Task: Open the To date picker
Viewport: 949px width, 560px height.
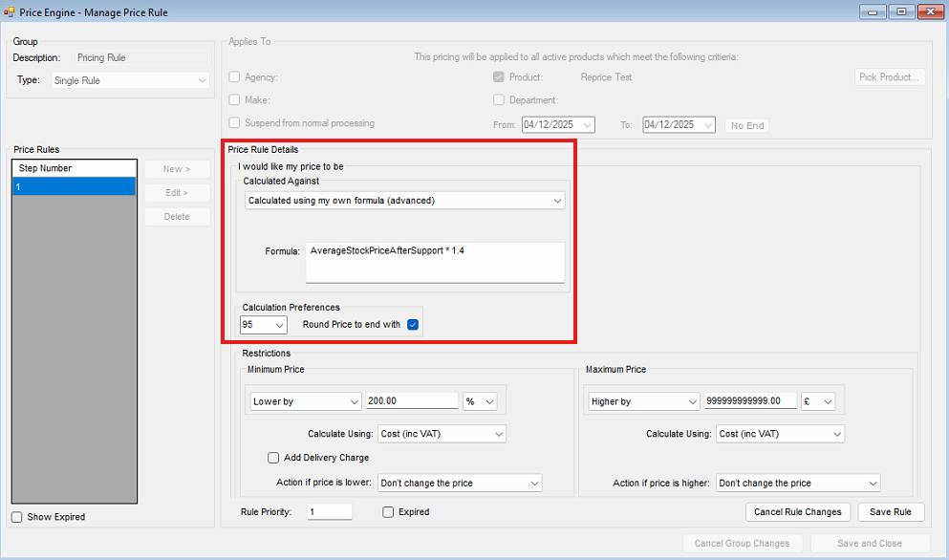Action: 708,125
